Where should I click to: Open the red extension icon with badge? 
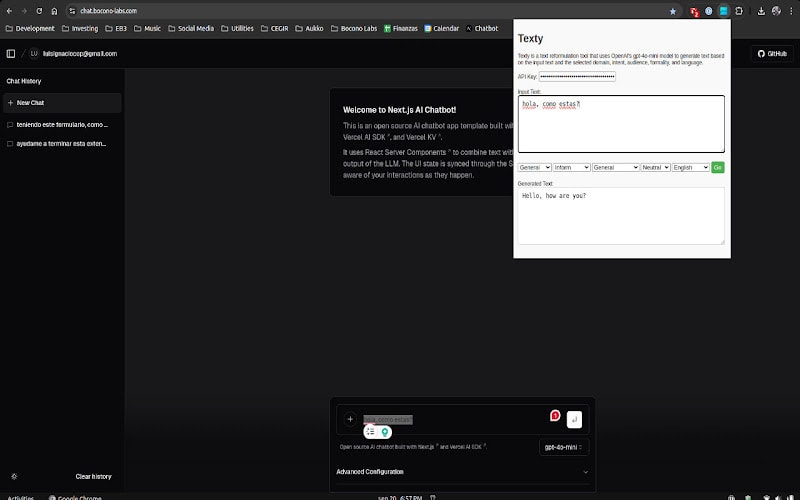(693, 11)
